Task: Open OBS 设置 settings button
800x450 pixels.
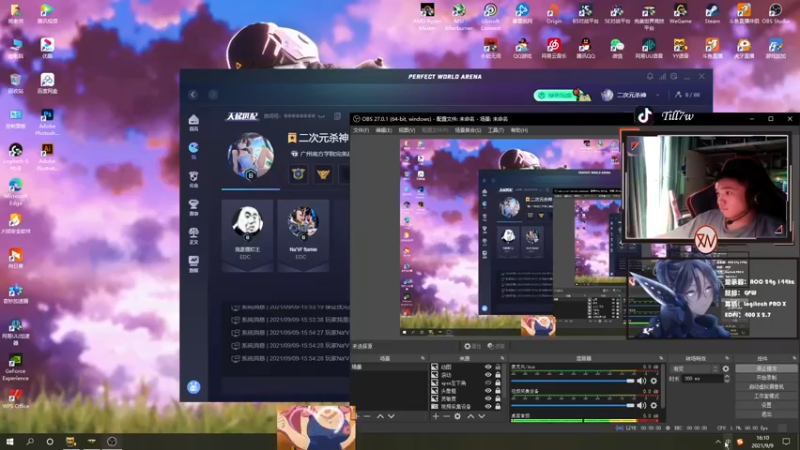Action: (x=766, y=405)
